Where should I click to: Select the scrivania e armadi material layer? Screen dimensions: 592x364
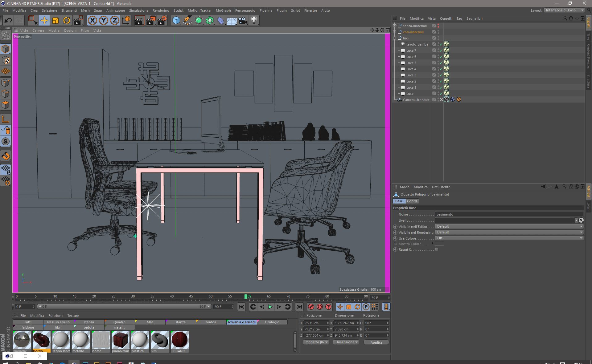coord(241,322)
